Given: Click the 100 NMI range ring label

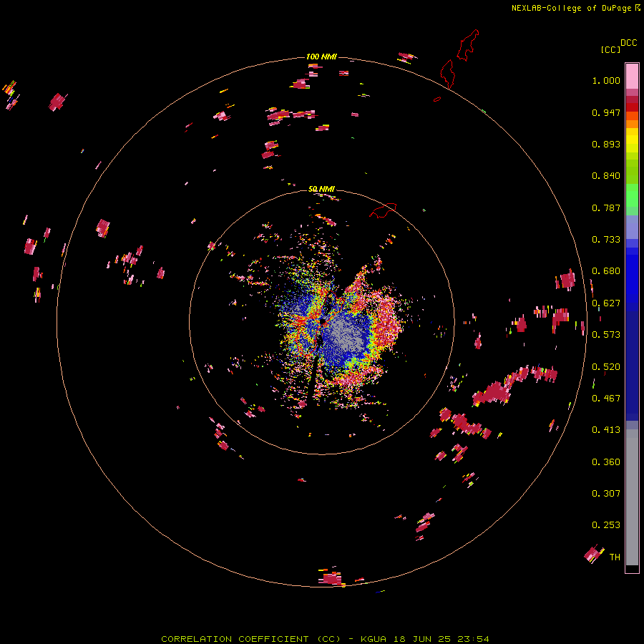Looking at the screenshot, I should click(x=321, y=57).
